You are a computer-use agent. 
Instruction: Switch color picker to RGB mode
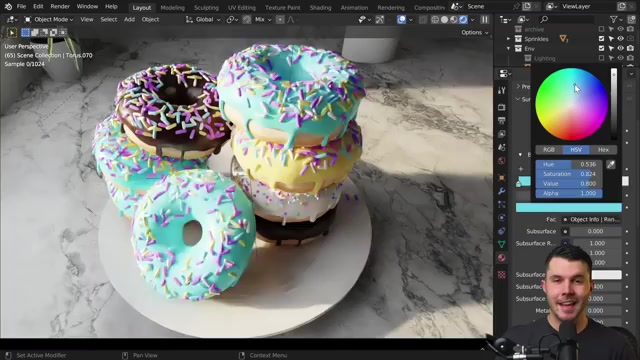(x=549, y=150)
